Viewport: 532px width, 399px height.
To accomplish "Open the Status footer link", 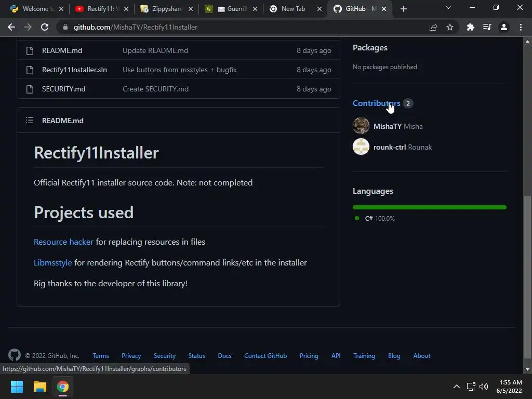I will coord(197,355).
